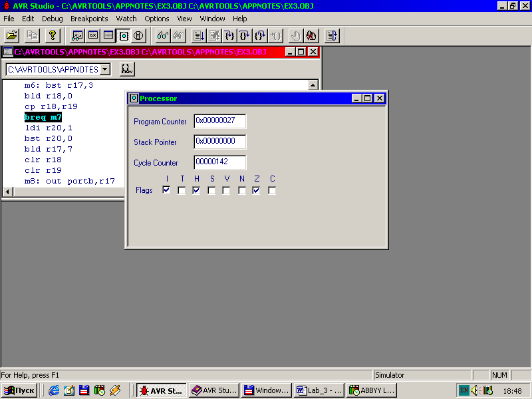Image resolution: width=532 pixels, height=399 pixels.
Task: Click the Step Over icon with arrow over braces
Action: (245, 36)
